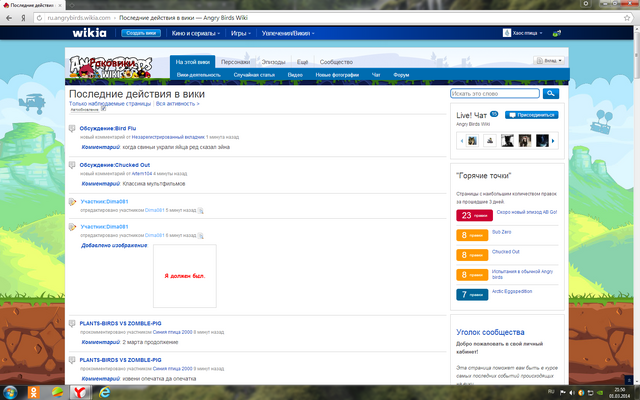The image size is (640, 400).
Task: Open Новые фотографии in the submenu
Action: (337, 75)
